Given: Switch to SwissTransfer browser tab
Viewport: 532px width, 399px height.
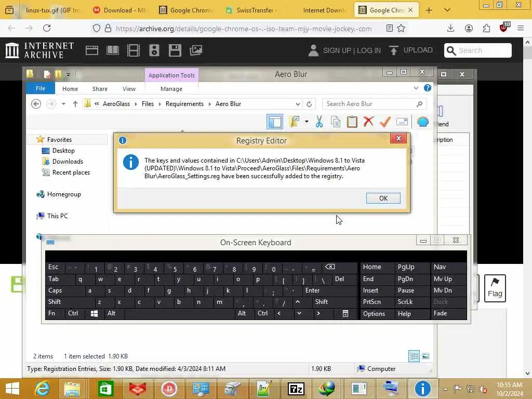Looking at the screenshot, I should tap(252, 10).
